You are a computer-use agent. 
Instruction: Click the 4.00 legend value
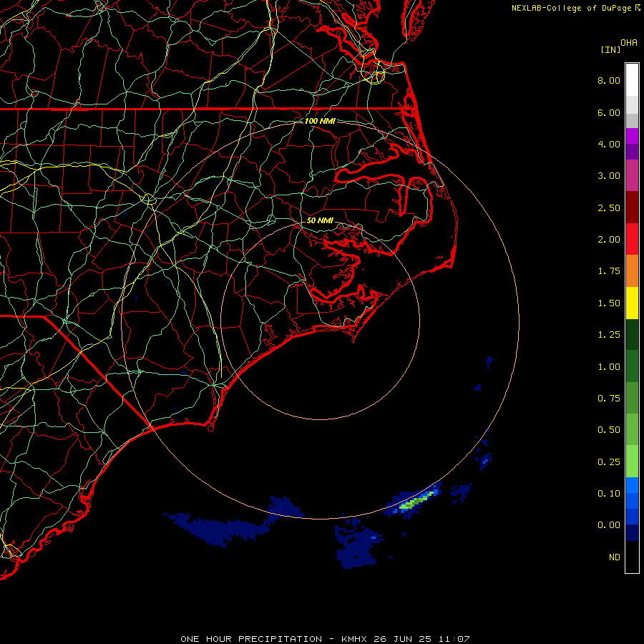click(x=609, y=144)
